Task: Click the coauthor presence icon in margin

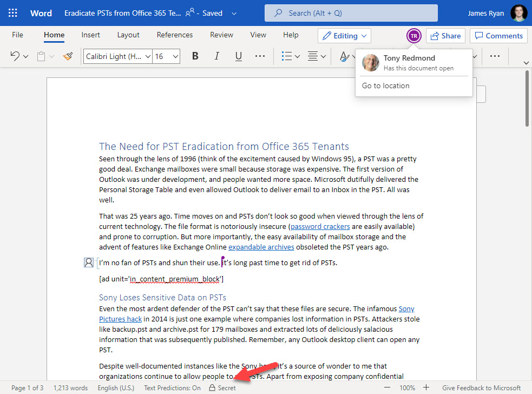Action: click(x=89, y=262)
